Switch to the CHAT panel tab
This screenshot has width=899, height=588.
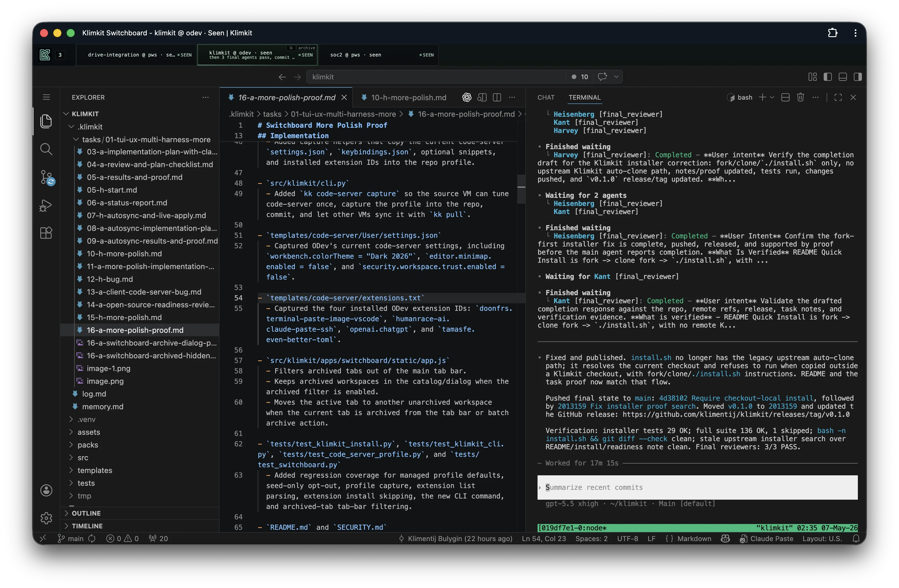click(546, 97)
